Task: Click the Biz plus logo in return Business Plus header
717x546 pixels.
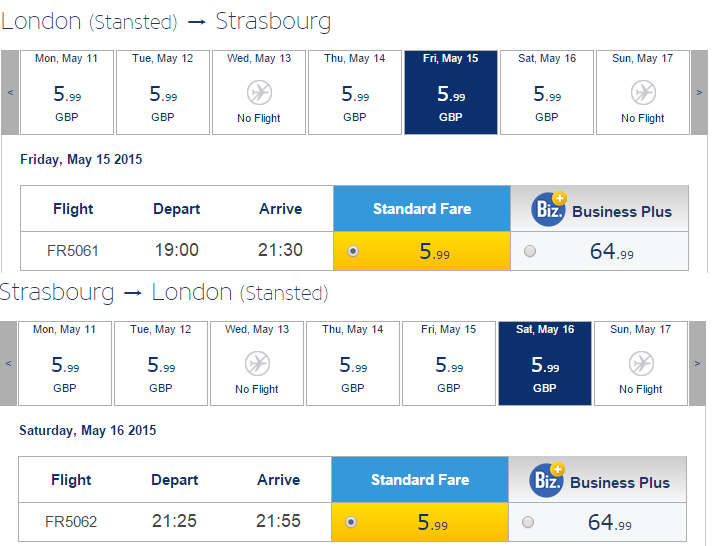Action: pos(547,480)
